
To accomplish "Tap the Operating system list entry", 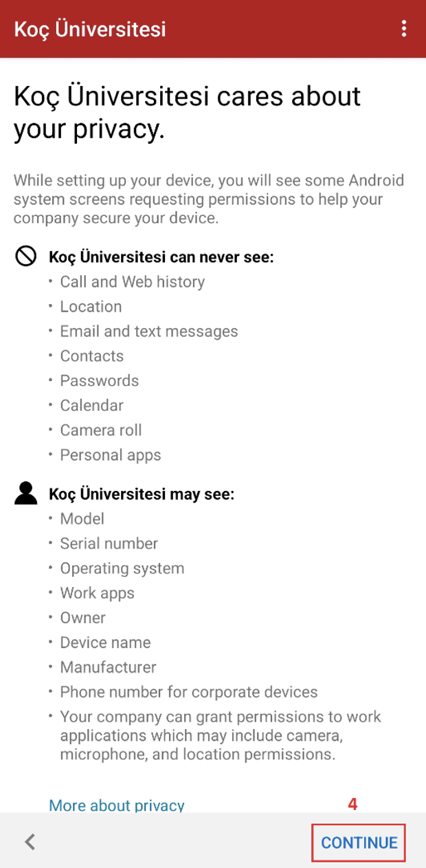I will (x=122, y=568).
